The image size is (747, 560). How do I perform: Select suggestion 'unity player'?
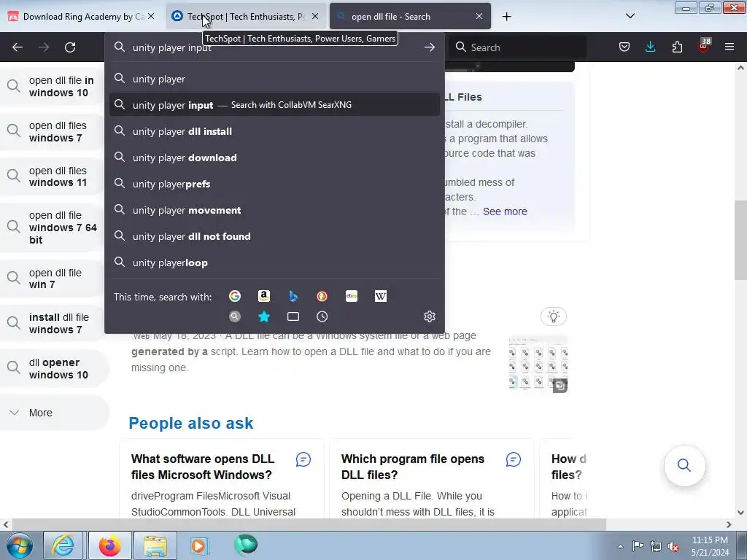(x=274, y=79)
